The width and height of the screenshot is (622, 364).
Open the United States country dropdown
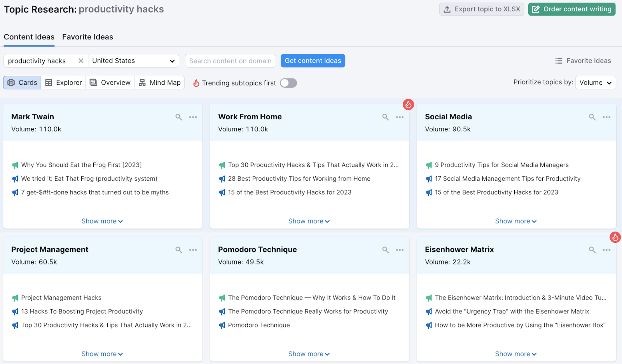pyautogui.click(x=133, y=61)
